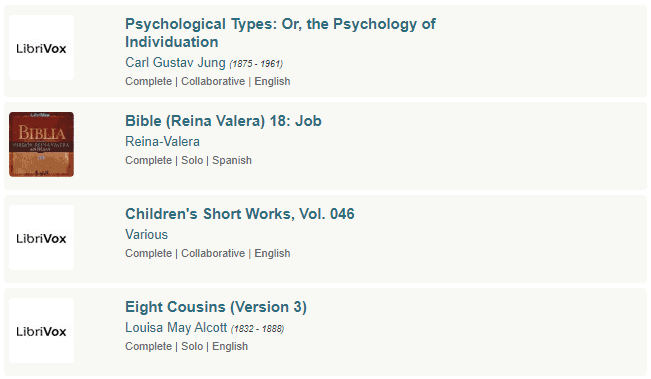Click Jung's dates 1875 - 1961
This screenshot has height=379, width=651.
[x=256, y=64]
